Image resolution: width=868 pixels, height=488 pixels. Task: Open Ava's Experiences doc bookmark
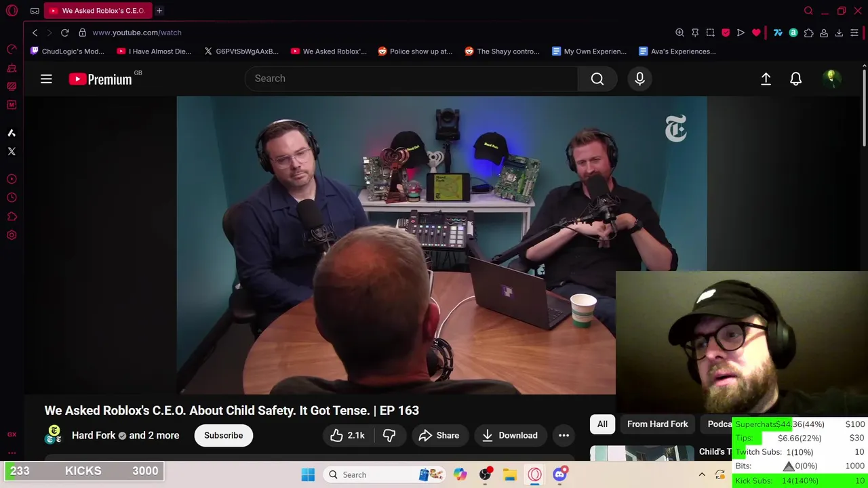[677, 52]
